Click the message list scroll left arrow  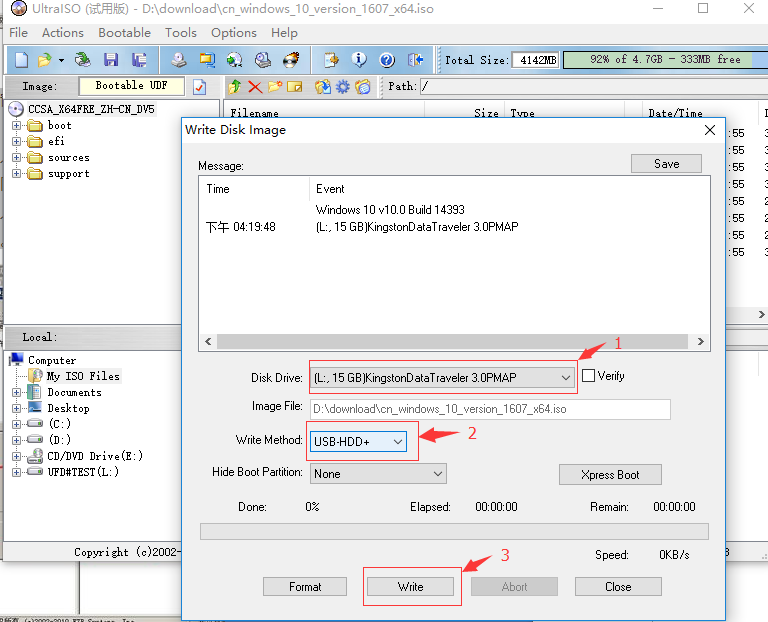[208, 341]
